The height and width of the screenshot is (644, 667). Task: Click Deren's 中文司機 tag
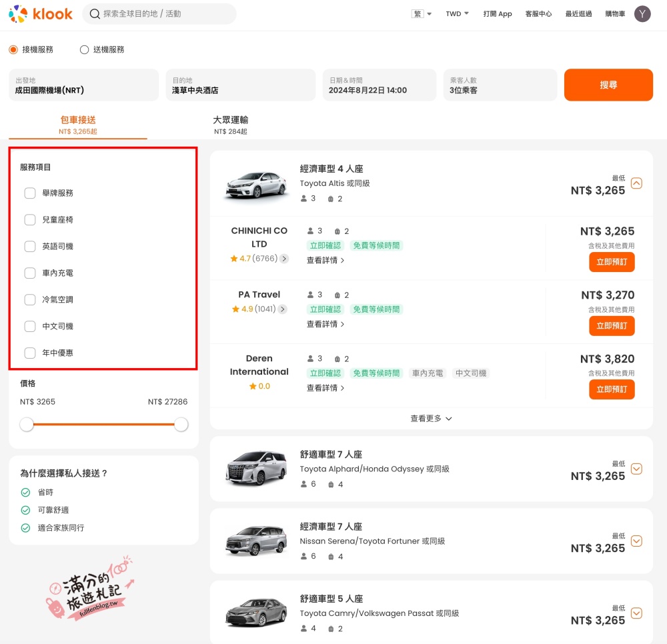tap(471, 373)
